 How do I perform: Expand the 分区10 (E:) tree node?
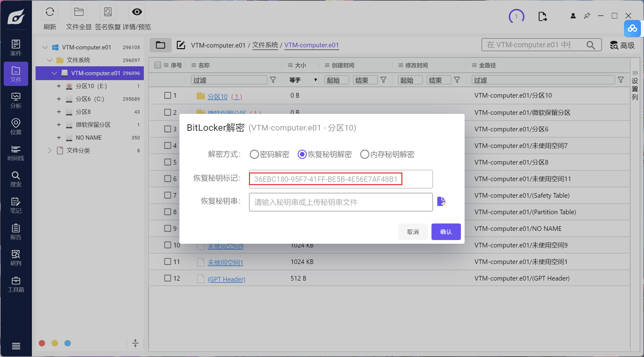tap(59, 86)
